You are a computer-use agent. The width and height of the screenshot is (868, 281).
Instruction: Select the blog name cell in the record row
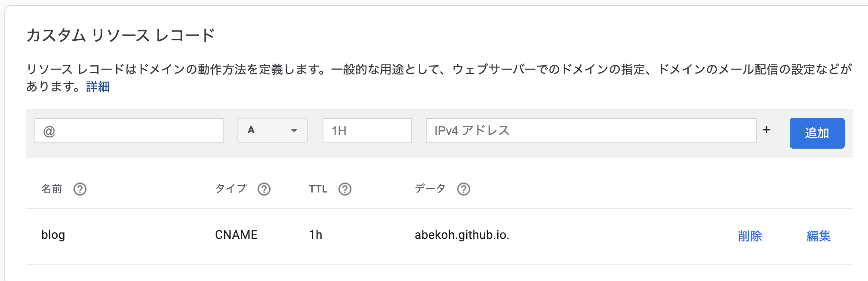[54, 235]
